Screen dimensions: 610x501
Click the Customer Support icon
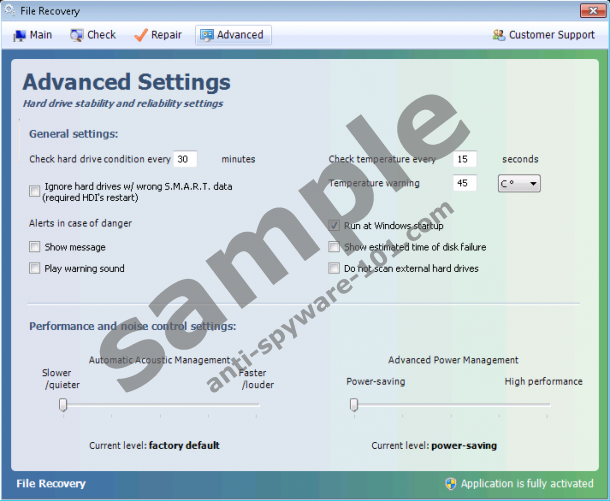tap(498, 35)
